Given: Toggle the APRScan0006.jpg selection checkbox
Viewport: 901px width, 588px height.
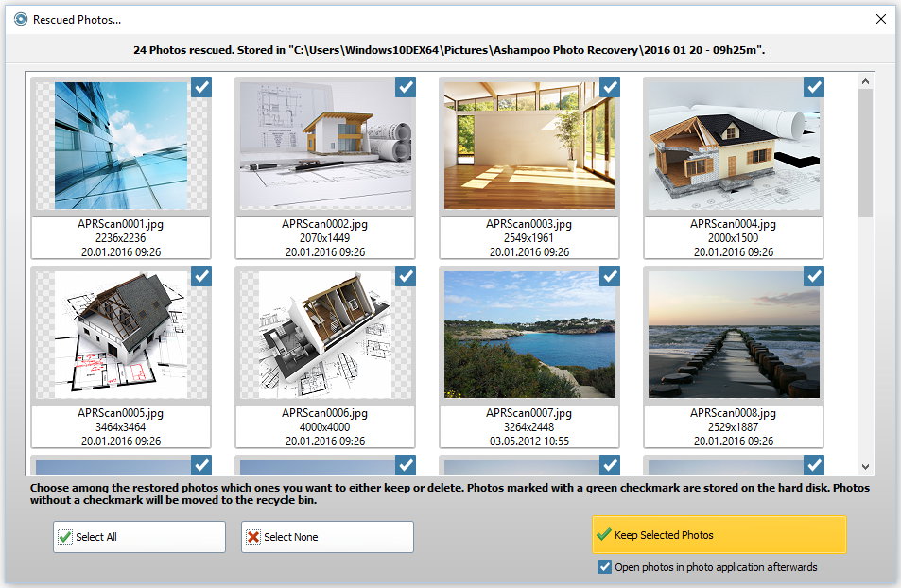Looking at the screenshot, I should point(406,276).
